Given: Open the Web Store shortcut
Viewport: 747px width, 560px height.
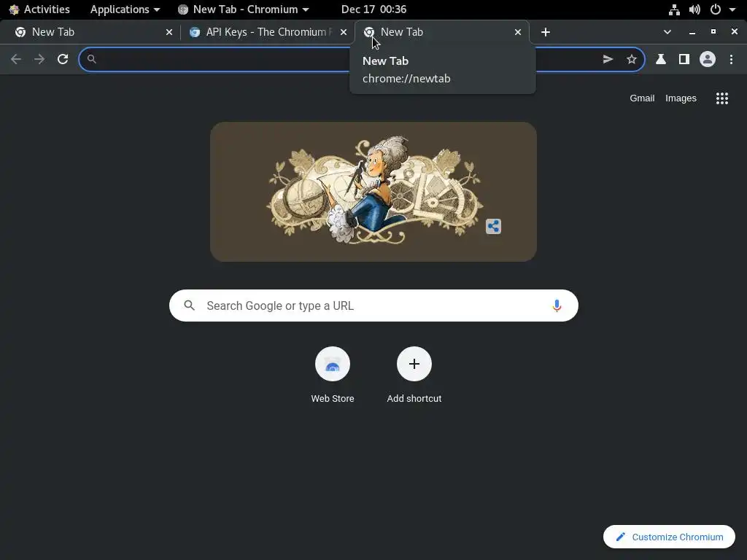Looking at the screenshot, I should pyautogui.click(x=333, y=376).
